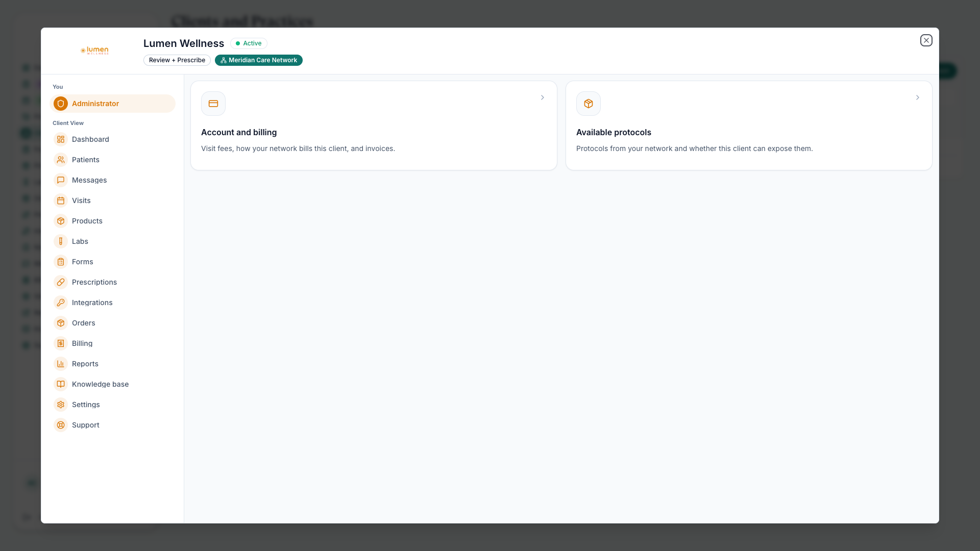This screenshot has height=551, width=980.
Task: Click the 'Visit fees, how your network bills' description
Action: point(298,148)
